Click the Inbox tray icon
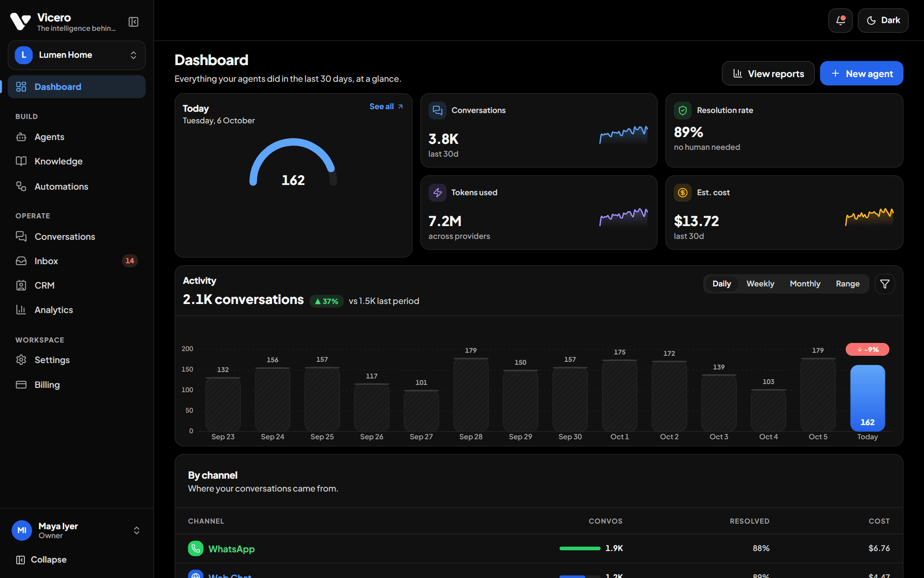The height and width of the screenshot is (578, 924). coord(21,261)
